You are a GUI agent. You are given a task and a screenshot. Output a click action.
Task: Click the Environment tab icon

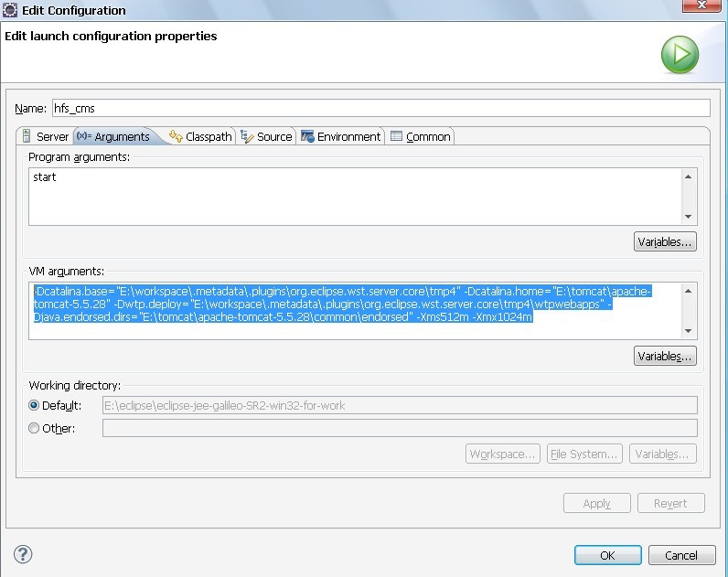click(x=307, y=136)
